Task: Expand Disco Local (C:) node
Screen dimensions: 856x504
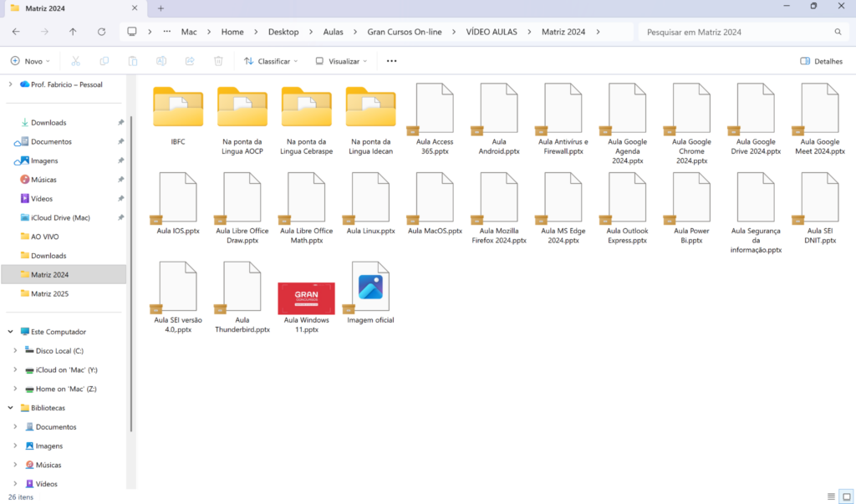Action: [15, 350]
